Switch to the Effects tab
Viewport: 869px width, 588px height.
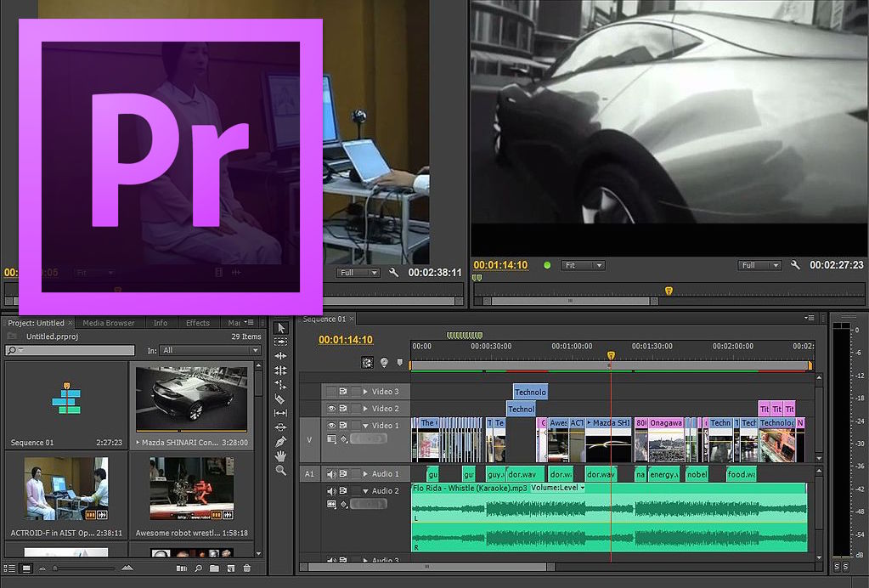[x=198, y=323]
